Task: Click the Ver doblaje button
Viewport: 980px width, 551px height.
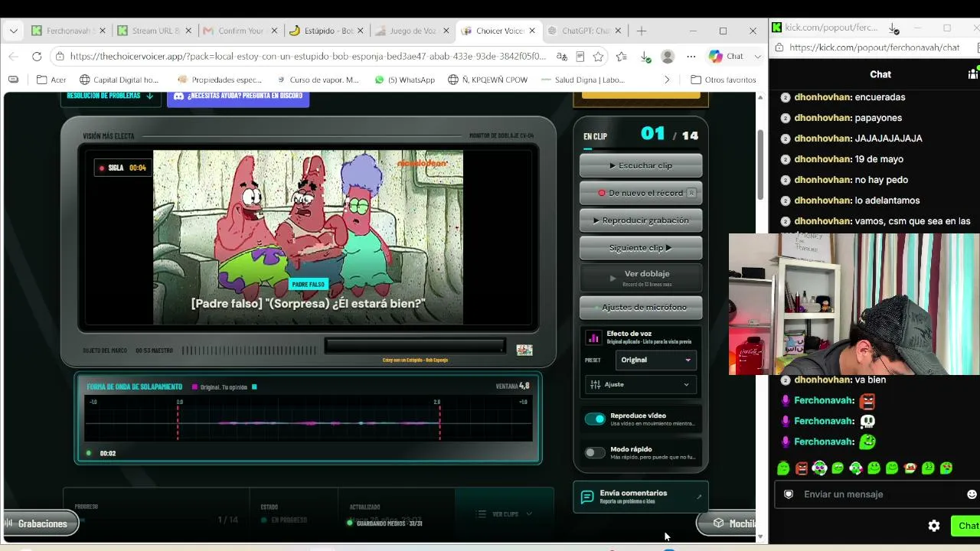Action: coord(641,277)
